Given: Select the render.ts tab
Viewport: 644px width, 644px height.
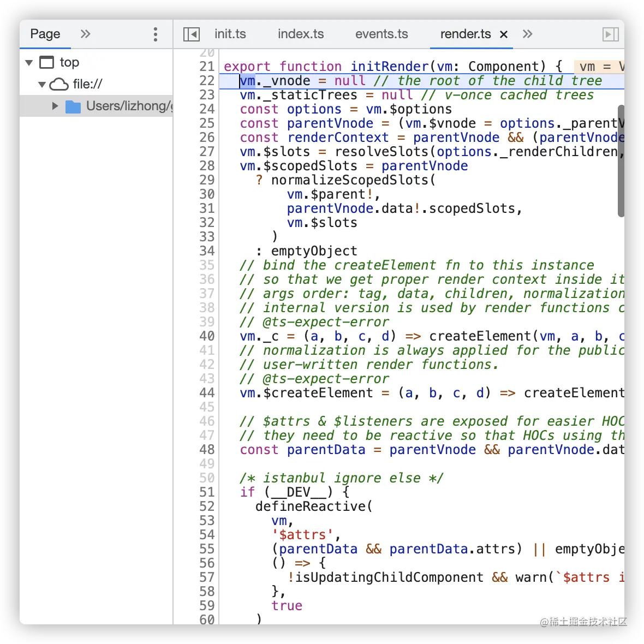Looking at the screenshot, I should click(466, 34).
